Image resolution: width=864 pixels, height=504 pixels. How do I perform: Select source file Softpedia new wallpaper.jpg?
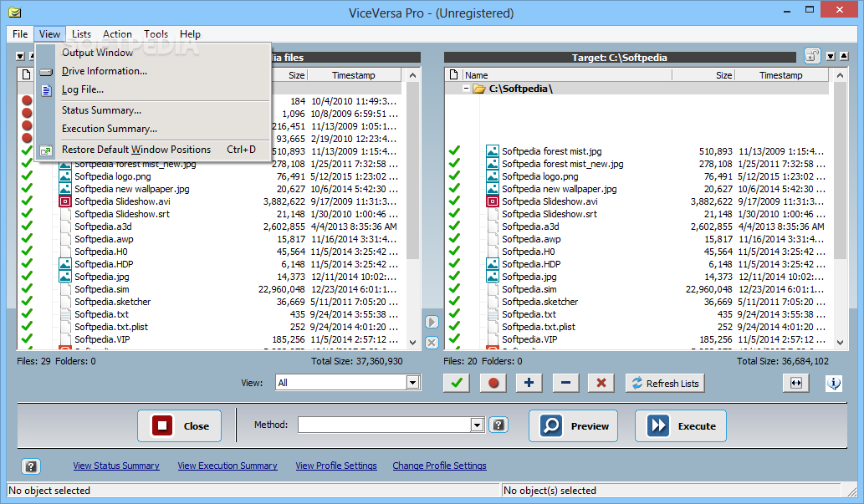[x=131, y=189]
